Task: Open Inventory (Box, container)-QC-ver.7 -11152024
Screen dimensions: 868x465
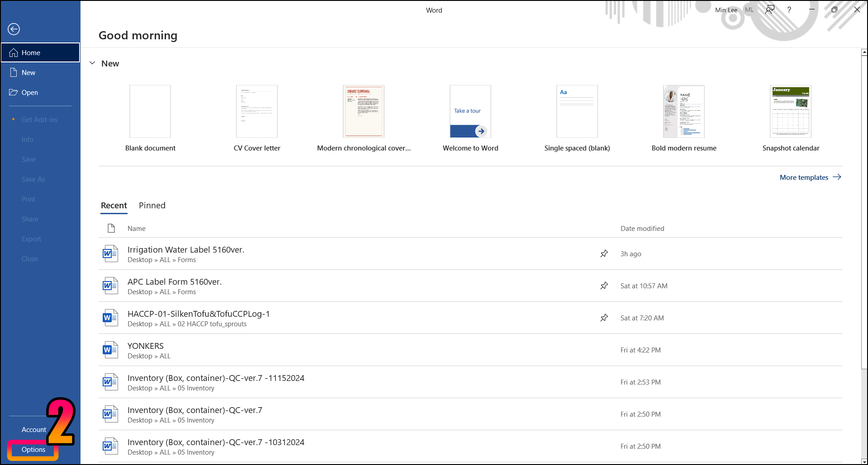Action: pos(470,382)
